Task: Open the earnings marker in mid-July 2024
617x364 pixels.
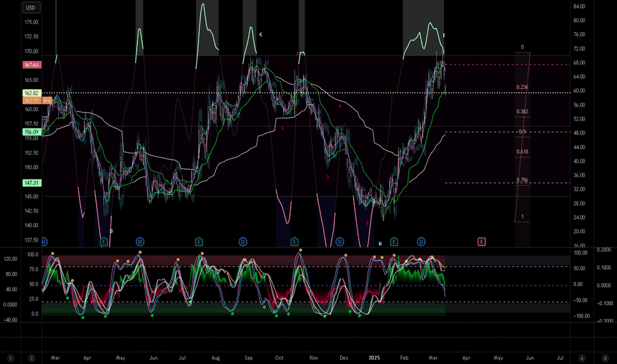Action: 199,242
